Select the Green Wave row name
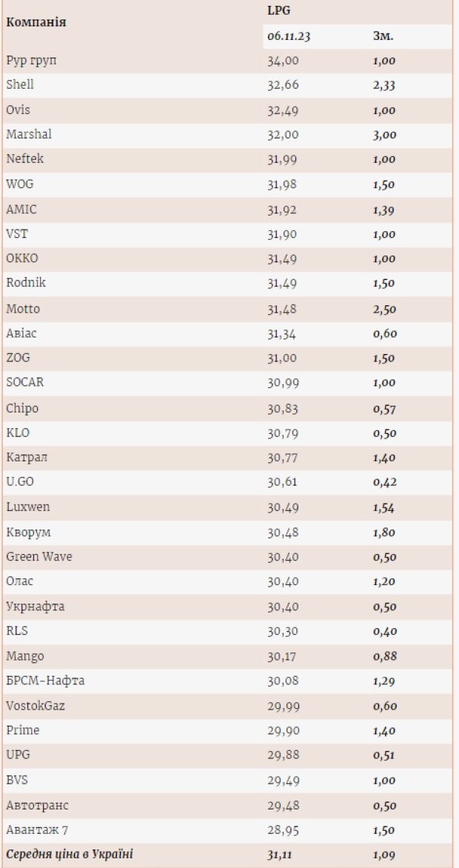459x868 pixels. (39, 557)
